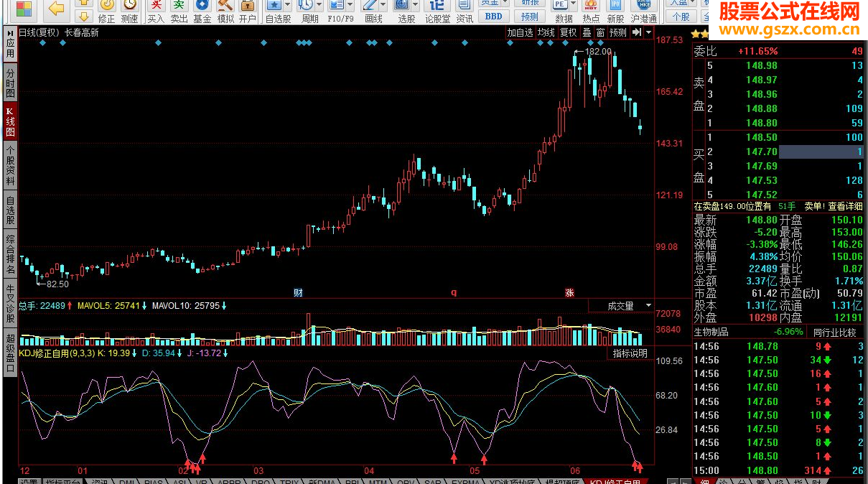Select the K线图 sidebar tab
The image size is (868, 484).
click(10, 121)
